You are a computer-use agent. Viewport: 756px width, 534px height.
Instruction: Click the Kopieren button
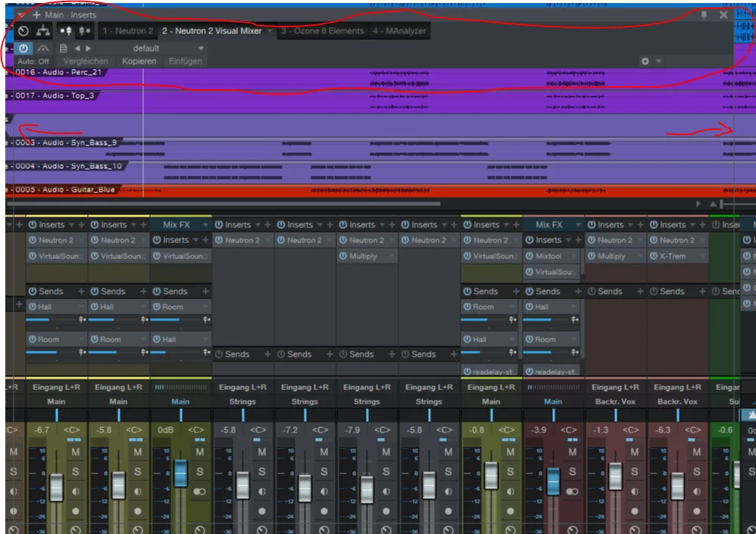[x=139, y=61]
